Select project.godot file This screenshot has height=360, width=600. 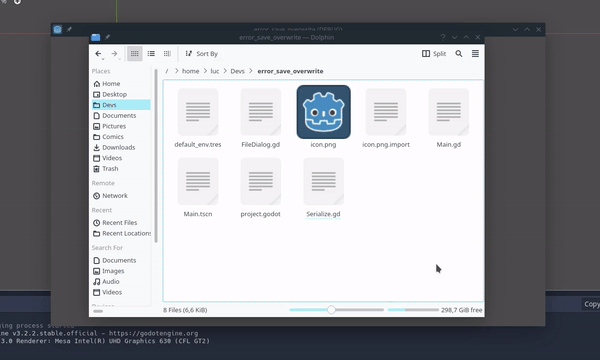(x=261, y=187)
